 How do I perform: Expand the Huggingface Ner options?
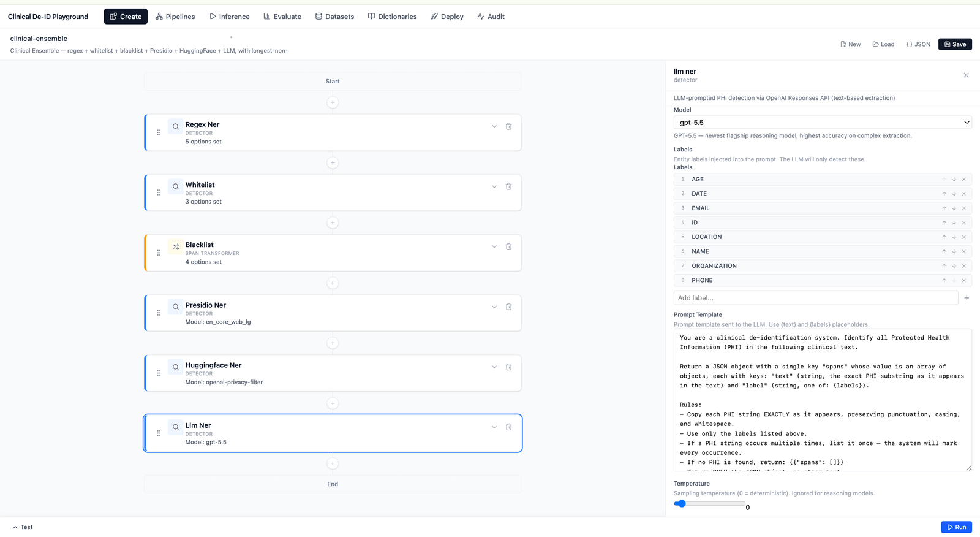coord(494,367)
